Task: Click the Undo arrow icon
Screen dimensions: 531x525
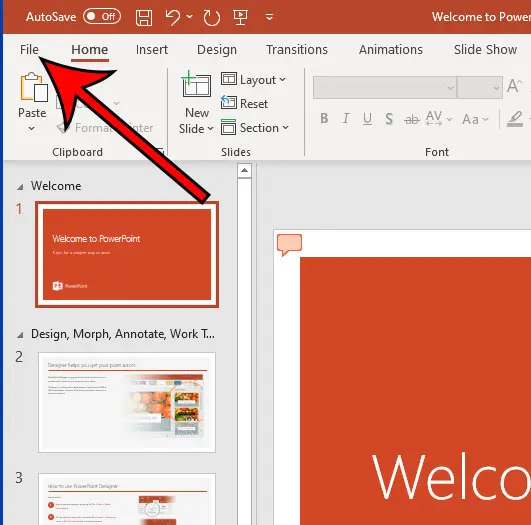Action: [173, 17]
